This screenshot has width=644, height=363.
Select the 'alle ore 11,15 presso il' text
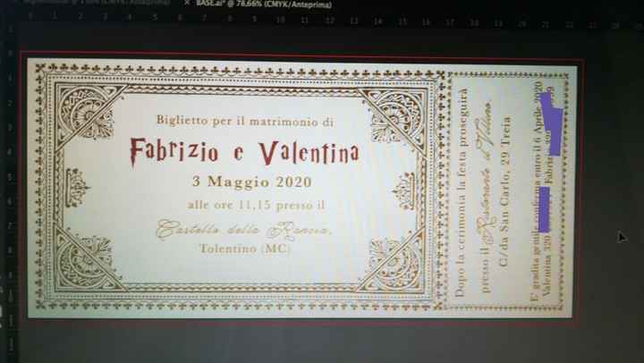tap(257, 205)
